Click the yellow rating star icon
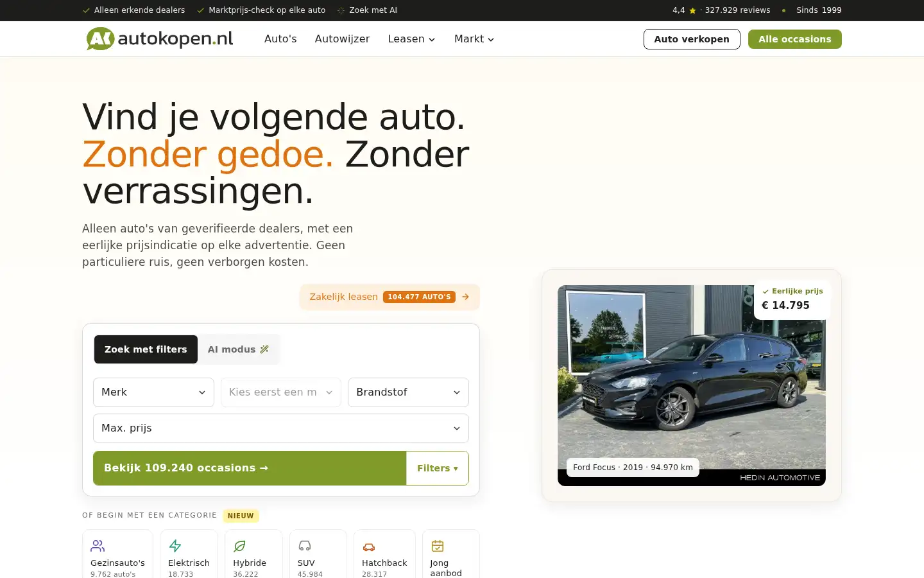 [692, 10]
